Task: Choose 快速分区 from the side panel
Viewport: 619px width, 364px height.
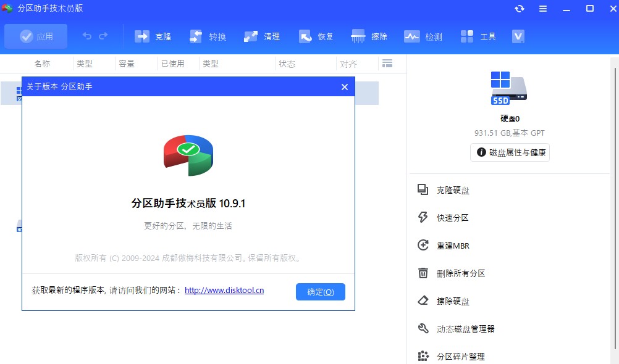Action: tap(452, 218)
